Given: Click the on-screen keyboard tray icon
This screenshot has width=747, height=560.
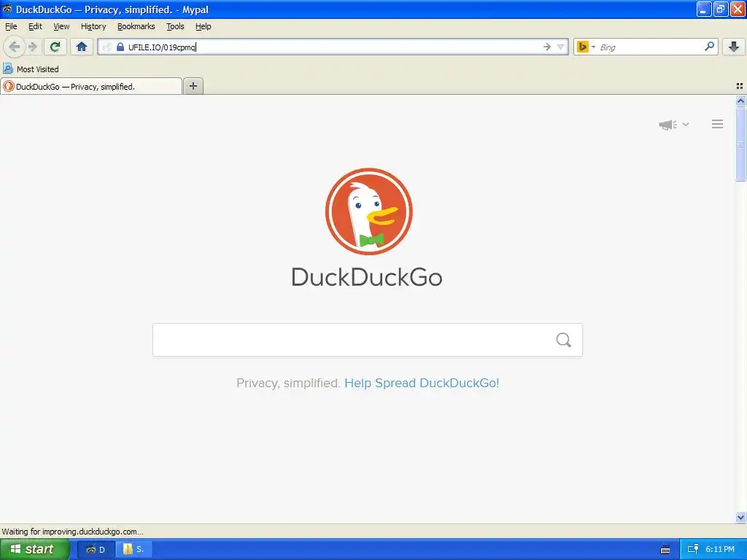Looking at the screenshot, I should coord(665,550).
